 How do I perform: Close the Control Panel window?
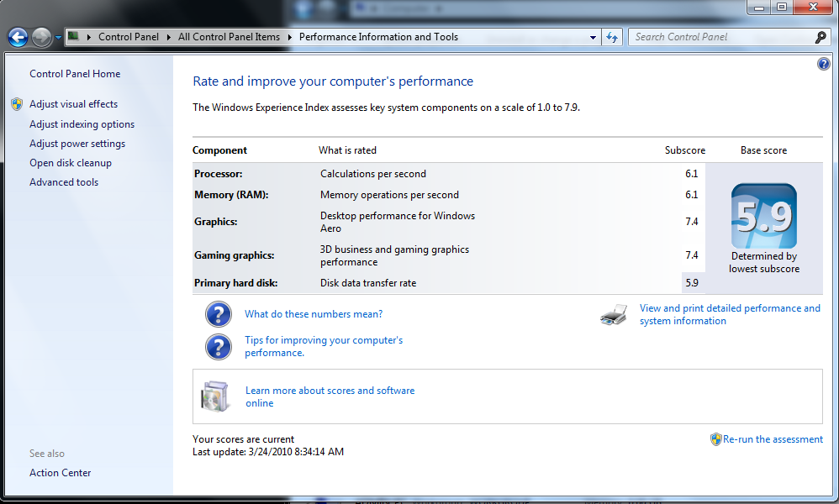coord(813,8)
